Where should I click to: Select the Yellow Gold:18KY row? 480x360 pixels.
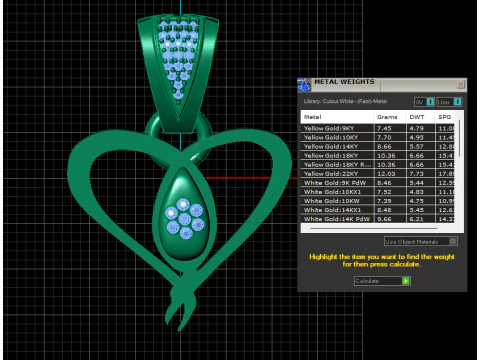pyautogui.click(x=378, y=155)
